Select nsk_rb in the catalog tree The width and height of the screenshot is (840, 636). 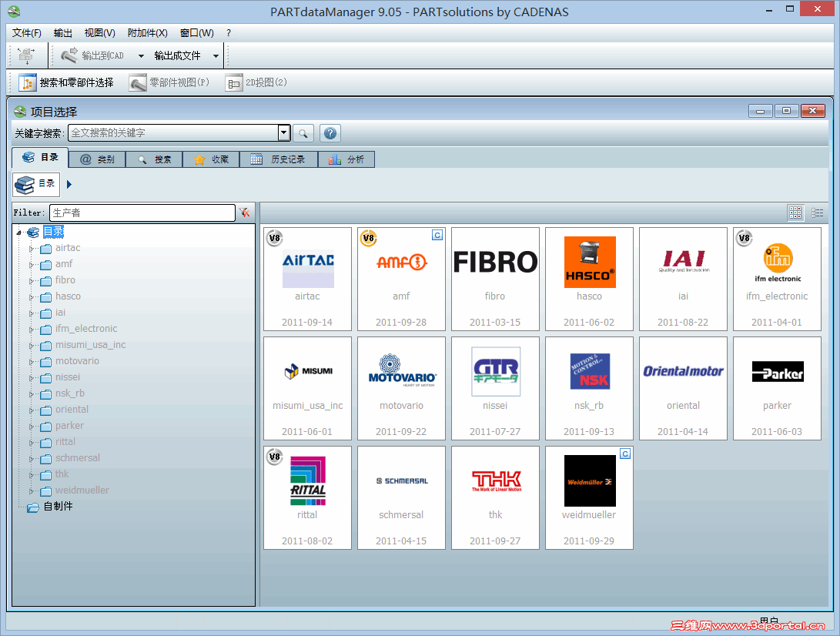tap(69, 393)
